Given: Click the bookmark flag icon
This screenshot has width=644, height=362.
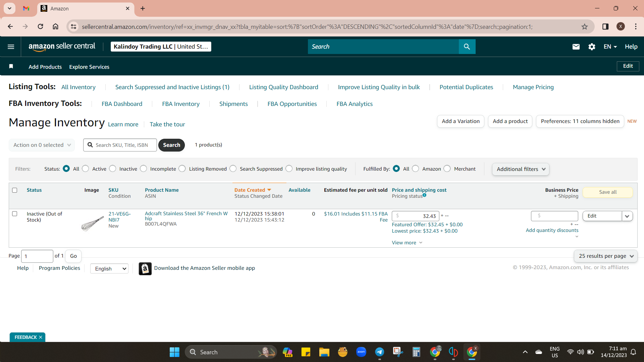Looking at the screenshot, I should [x=11, y=66].
